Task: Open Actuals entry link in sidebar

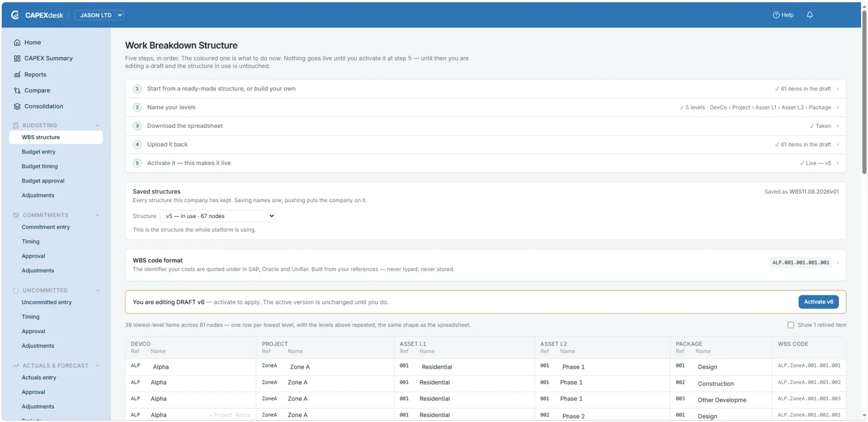Action: point(39,378)
